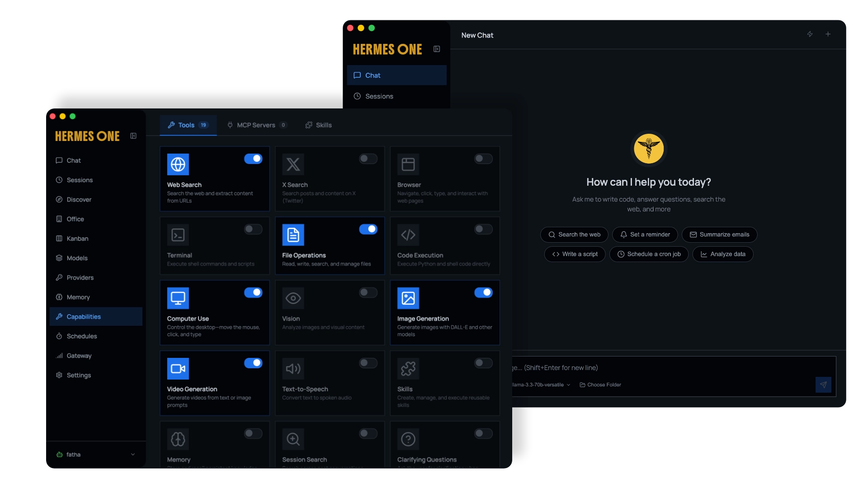Turn off the Computer Use toggle
868x488 pixels.
(253, 292)
